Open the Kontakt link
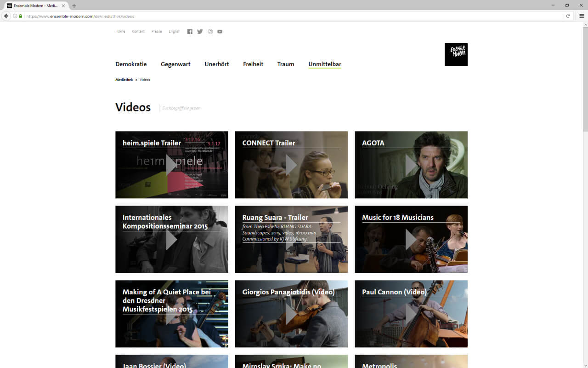Screen dimensions: 588x368 (x=138, y=32)
